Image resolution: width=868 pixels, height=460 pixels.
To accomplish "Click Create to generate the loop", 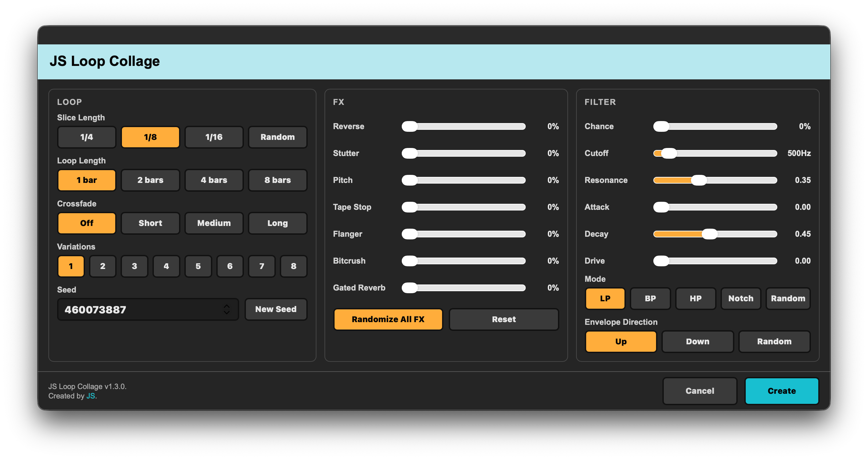I will (x=782, y=391).
